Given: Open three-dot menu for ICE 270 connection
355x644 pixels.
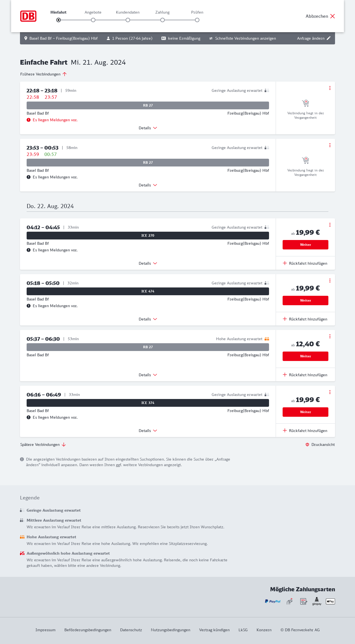Looking at the screenshot, I should pos(330,225).
